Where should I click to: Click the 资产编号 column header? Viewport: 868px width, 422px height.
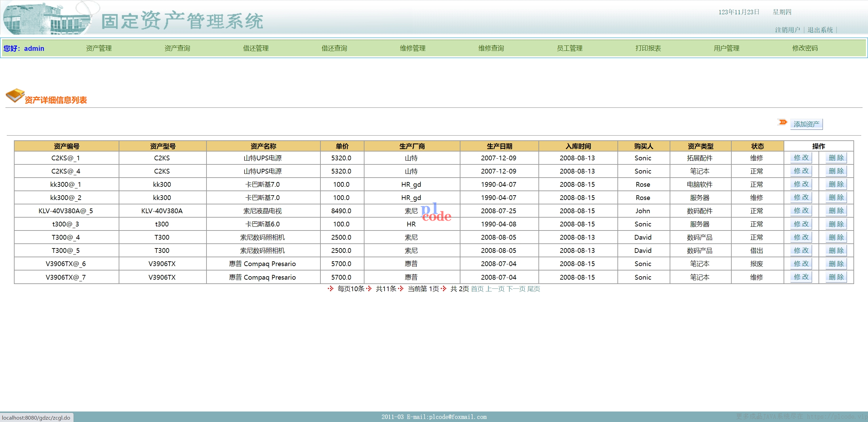click(66, 146)
